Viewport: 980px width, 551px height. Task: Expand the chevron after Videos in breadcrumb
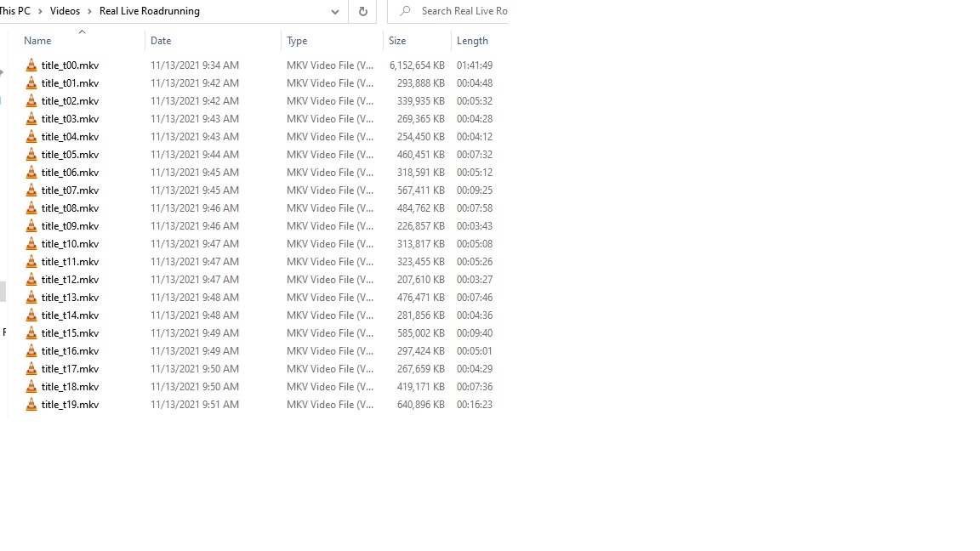coord(88,11)
